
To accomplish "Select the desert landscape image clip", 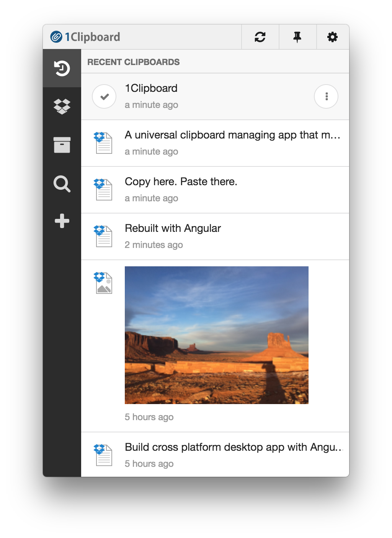I will pyautogui.click(x=217, y=335).
